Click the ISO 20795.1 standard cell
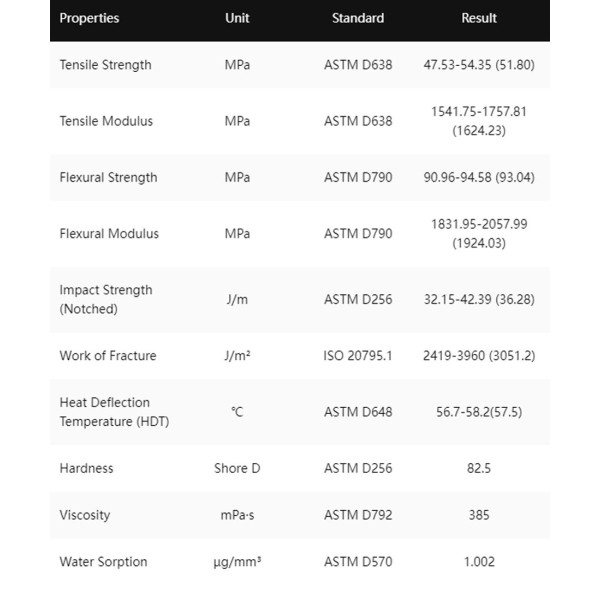 (x=358, y=355)
